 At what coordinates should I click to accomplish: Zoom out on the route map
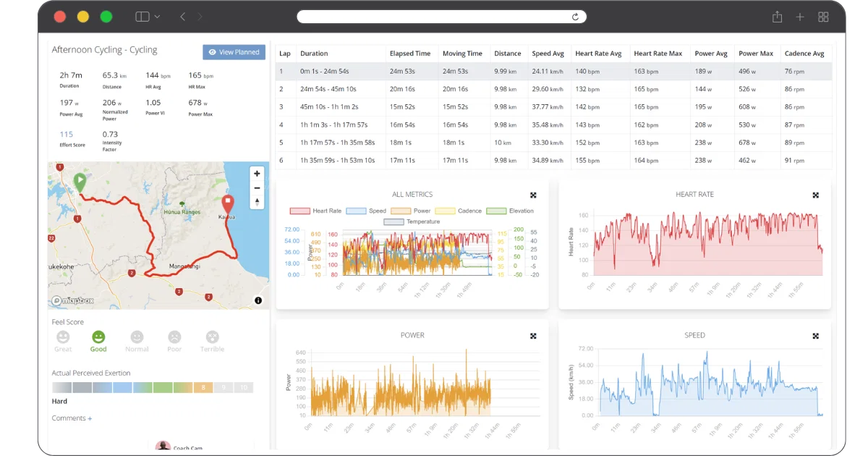(x=257, y=187)
